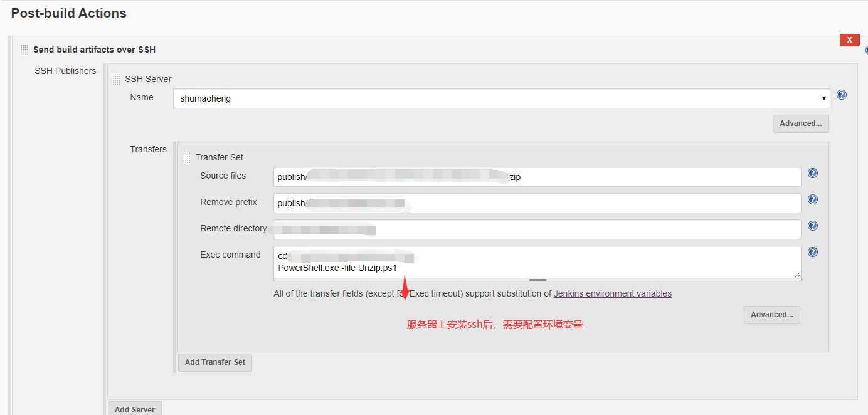Image resolution: width=868 pixels, height=415 pixels.
Task: Click the Add Server button
Action: 135,409
